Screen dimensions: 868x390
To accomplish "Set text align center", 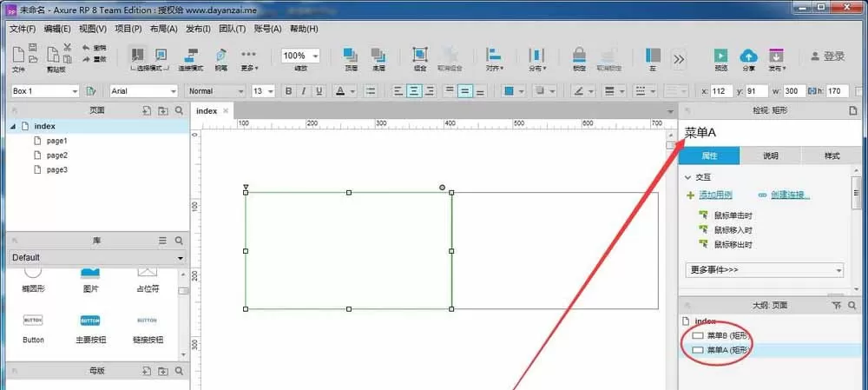I will tap(413, 91).
